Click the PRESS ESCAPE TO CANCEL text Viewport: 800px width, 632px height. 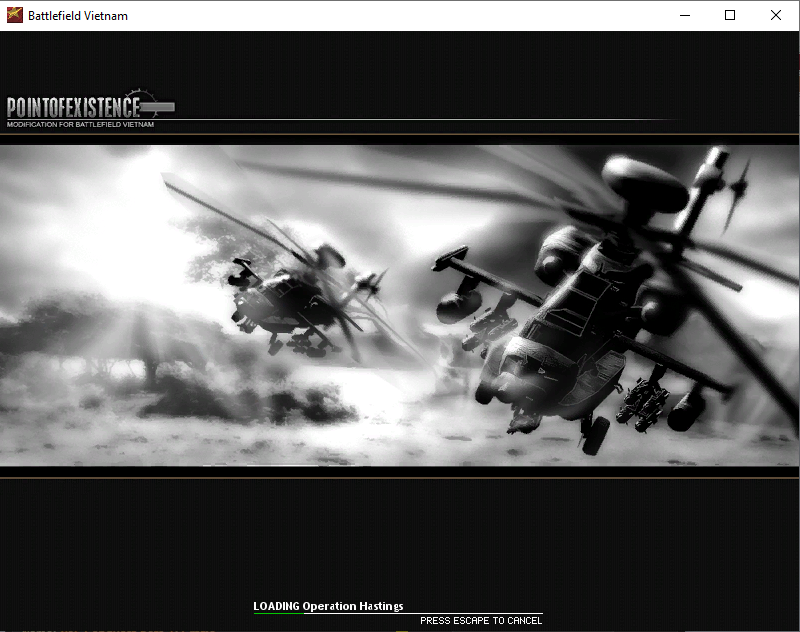coord(481,621)
